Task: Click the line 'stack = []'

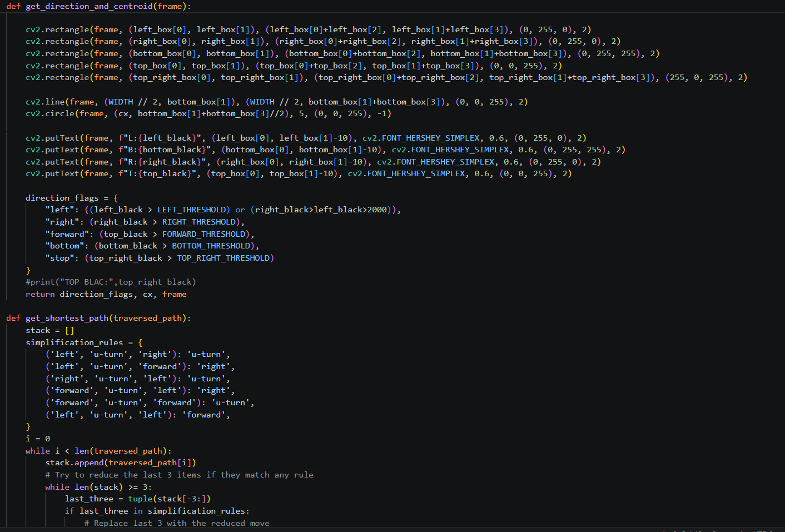Action: [49, 330]
